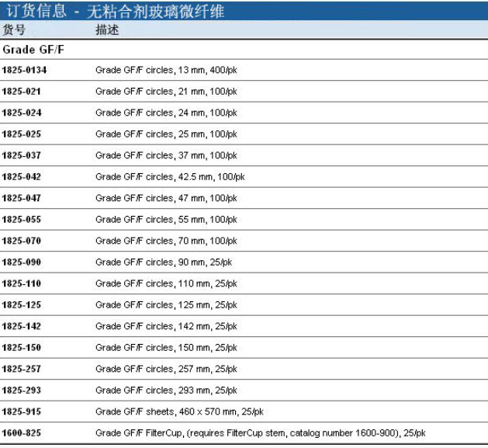Select catalog number 1825-025

tap(22, 134)
